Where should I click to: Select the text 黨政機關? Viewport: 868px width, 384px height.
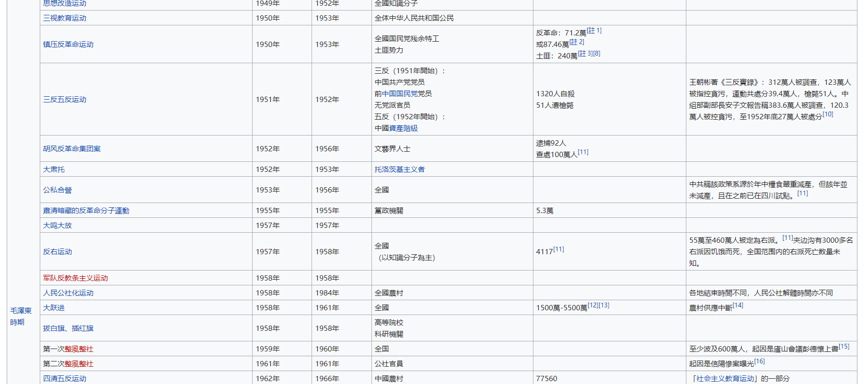(389, 211)
